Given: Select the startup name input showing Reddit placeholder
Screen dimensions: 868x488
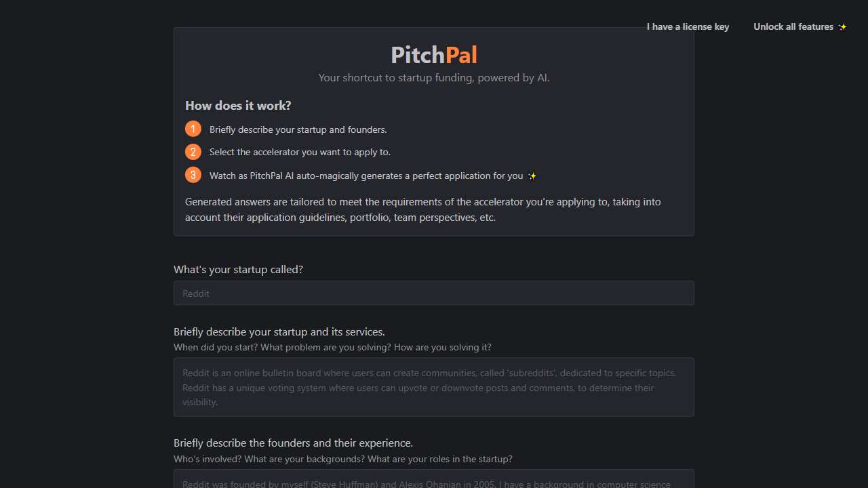Looking at the screenshot, I should (433, 293).
